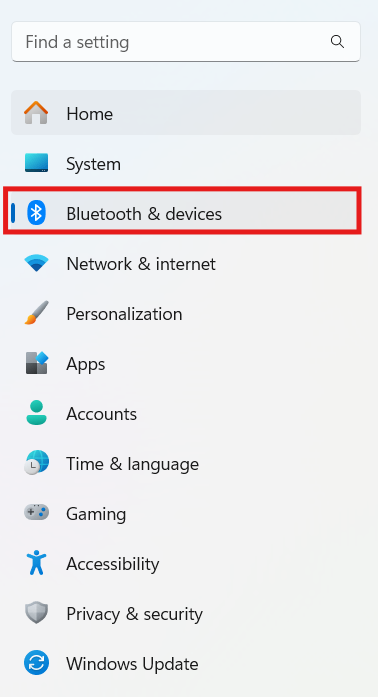Select the Gaming label
The height and width of the screenshot is (697, 378).
click(x=96, y=514)
